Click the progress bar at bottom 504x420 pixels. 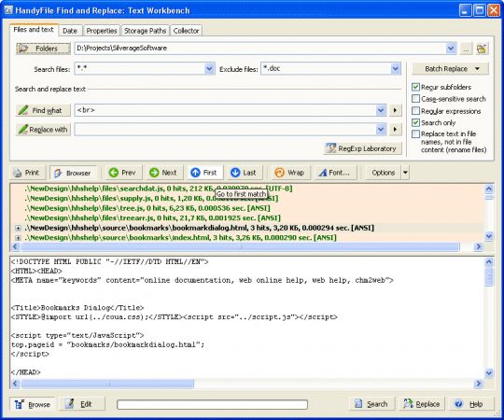pyautogui.click(x=212, y=404)
